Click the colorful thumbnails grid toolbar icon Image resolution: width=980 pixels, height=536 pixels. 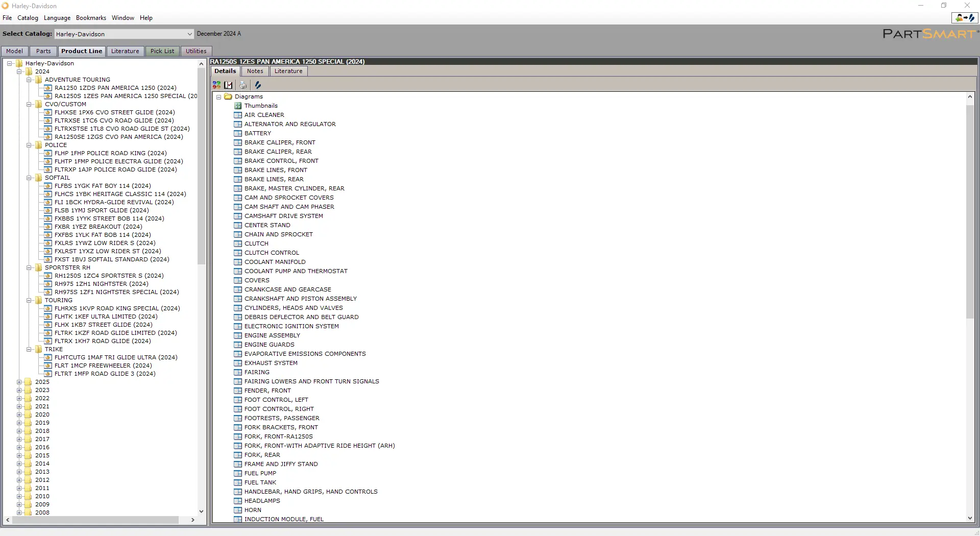point(217,85)
